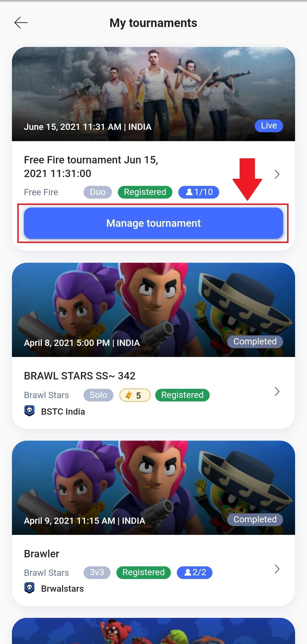Screen dimensions: 307x644
Task: Open BRAWL STARS SS~ 342 chevron
Action: tap(277, 391)
